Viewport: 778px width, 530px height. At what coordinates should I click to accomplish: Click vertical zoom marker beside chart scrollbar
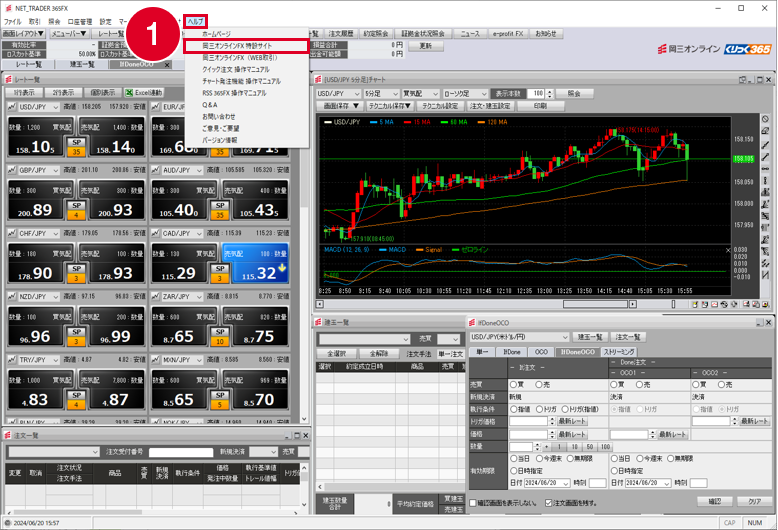coord(673,304)
